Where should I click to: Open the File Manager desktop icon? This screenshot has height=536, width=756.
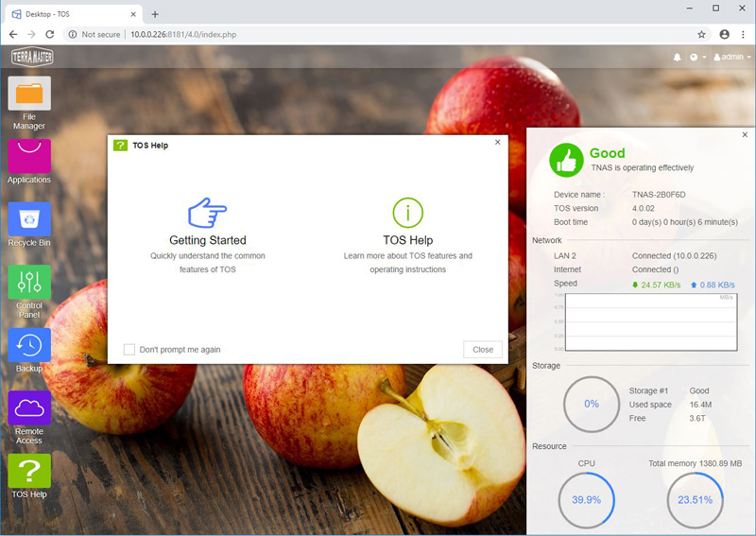tap(29, 94)
